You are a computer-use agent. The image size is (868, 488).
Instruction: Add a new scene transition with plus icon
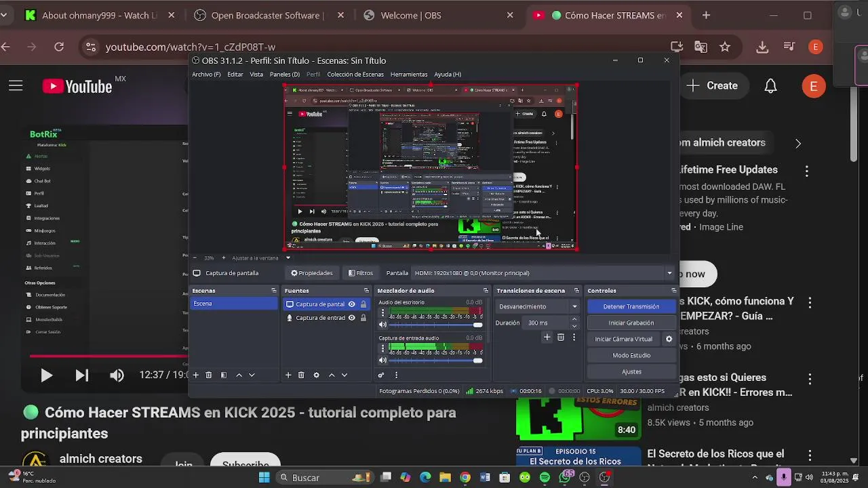[547, 337]
